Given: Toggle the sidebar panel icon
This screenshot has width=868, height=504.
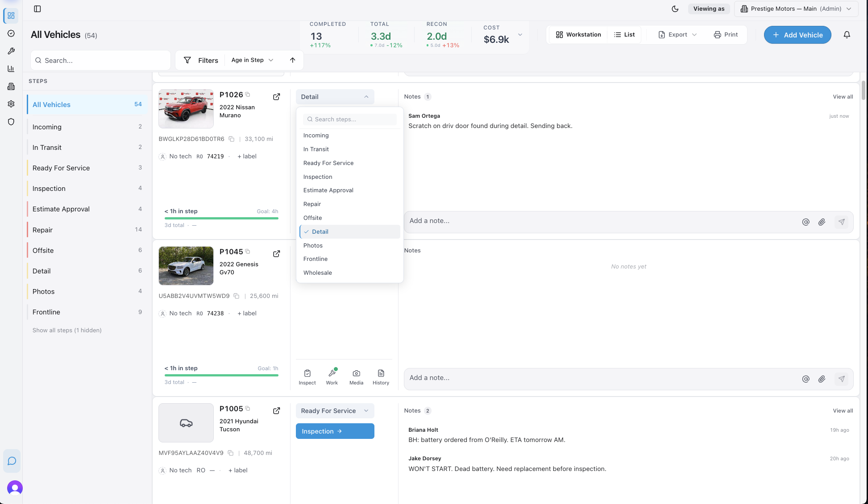Looking at the screenshot, I should (37, 9).
